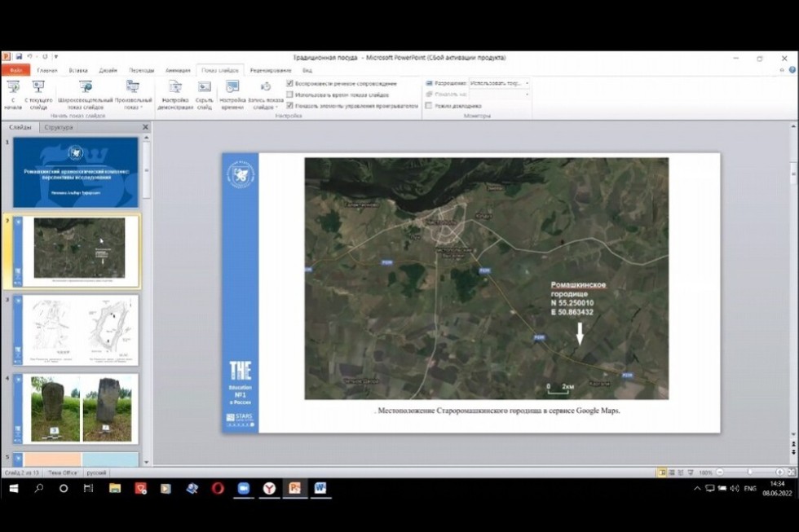Select slide 4 thumbnail with stone photos
799x532 pixels.
click(x=81, y=408)
